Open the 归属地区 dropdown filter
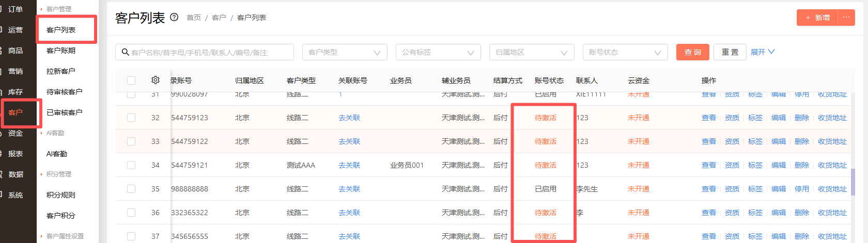868x243 pixels. 532,52
